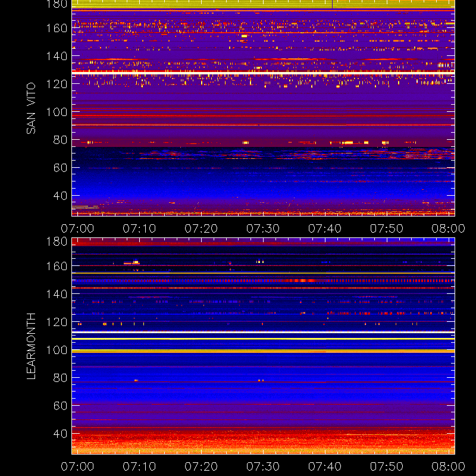Select the 160 label on San Vito axis
Viewport: 476px width, 476px height.
tap(57, 28)
